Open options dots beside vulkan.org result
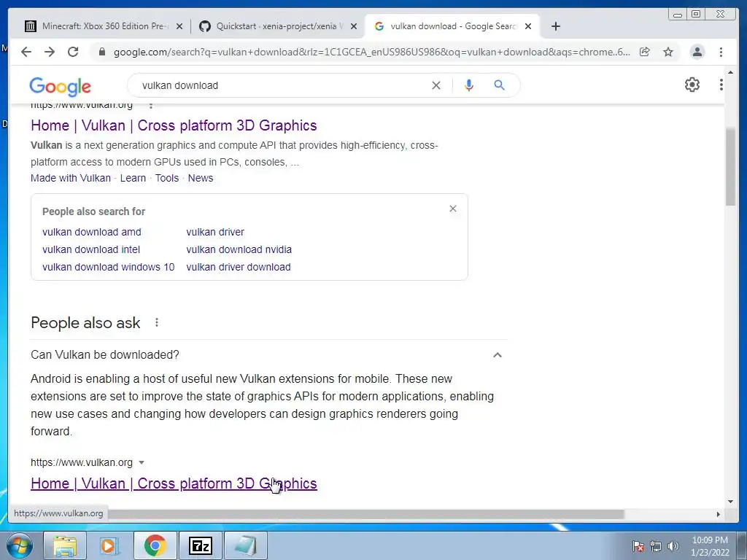747x560 pixels. click(x=151, y=105)
